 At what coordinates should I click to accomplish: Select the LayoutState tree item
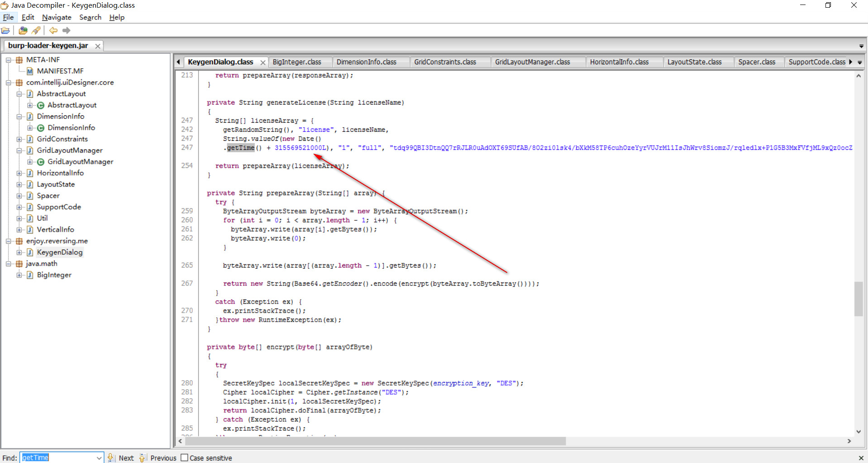(x=56, y=184)
